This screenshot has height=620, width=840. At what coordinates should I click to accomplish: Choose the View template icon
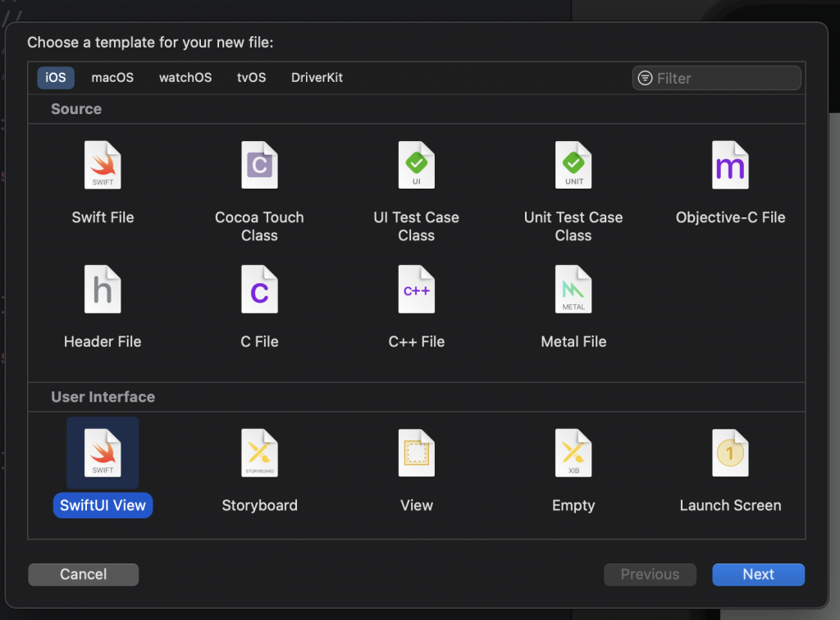pyautogui.click(x=416, y=453)
